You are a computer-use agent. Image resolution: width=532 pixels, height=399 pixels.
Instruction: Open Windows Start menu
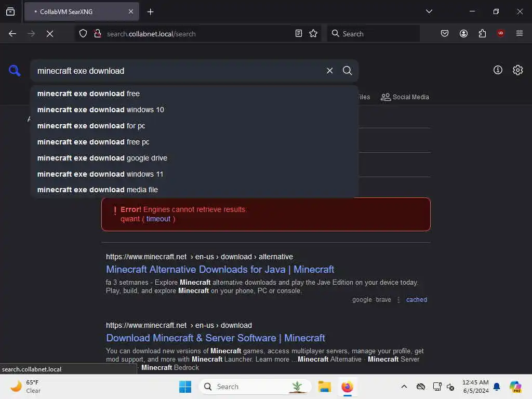(x=185, y=387)
